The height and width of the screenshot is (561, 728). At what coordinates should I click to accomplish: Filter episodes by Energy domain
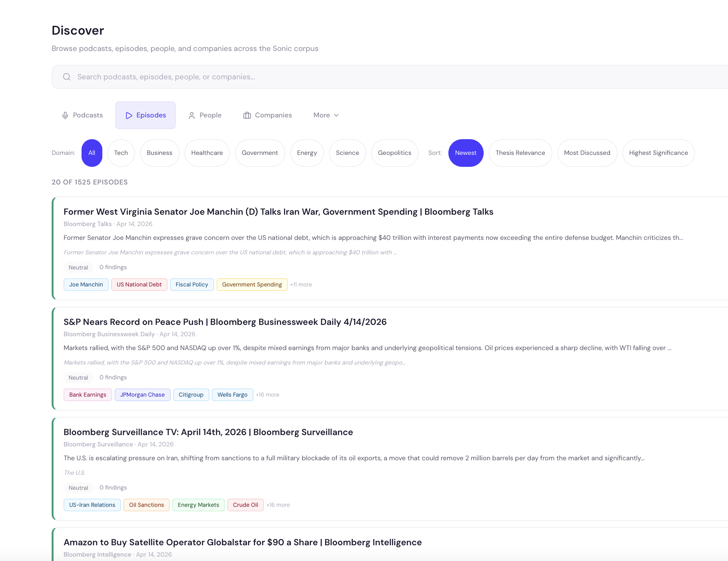click(307, 153)
